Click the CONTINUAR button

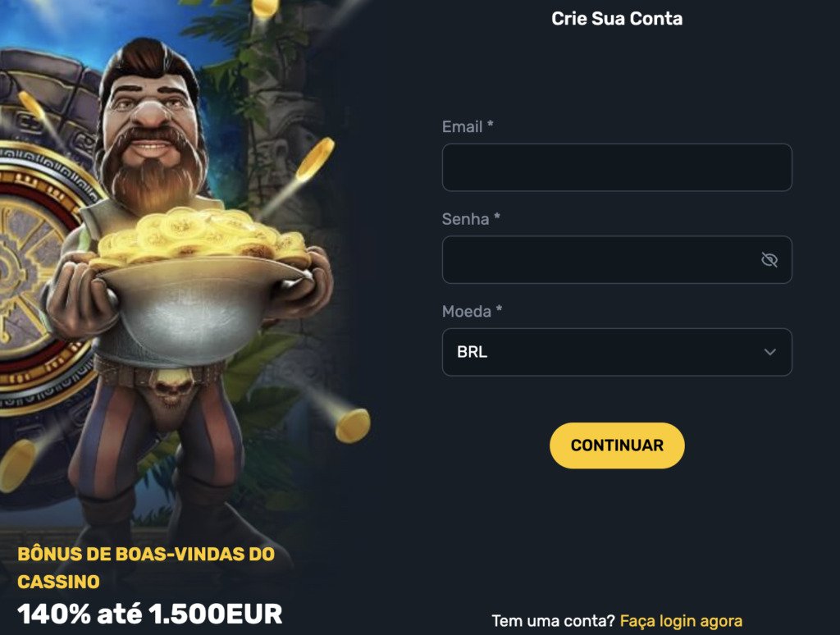617,445
